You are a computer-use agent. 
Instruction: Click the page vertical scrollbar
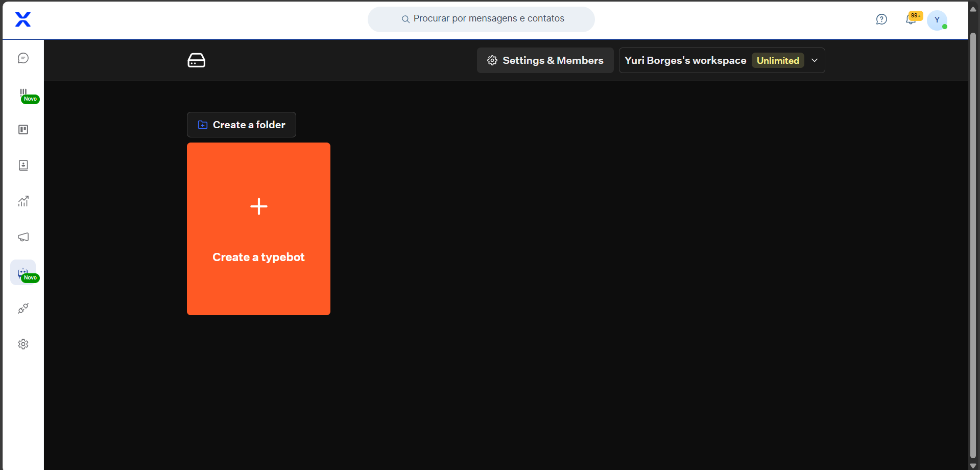[973, 245]
